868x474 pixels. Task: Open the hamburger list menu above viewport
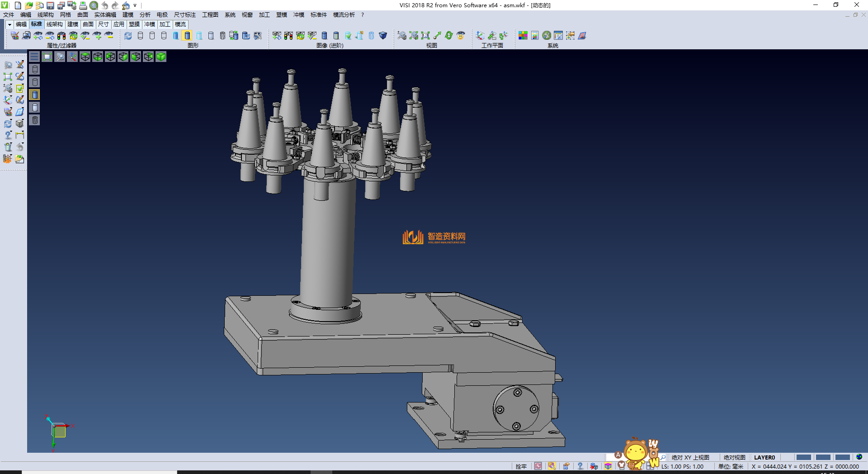coord(34,57)
